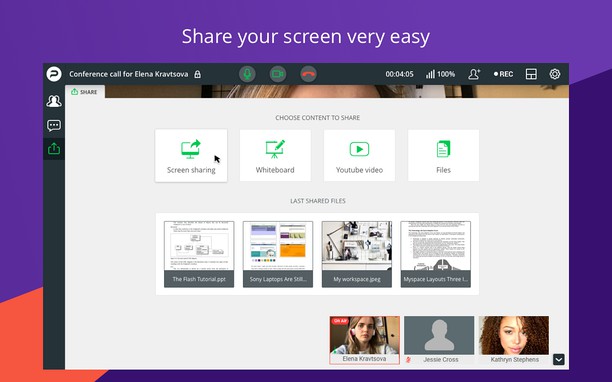Choose the Screen sharing option
612x382 pixels.
point(191,155)
